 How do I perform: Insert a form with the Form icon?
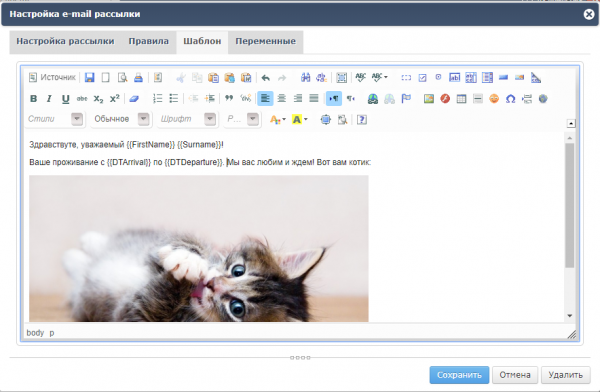tap(406, 78)
